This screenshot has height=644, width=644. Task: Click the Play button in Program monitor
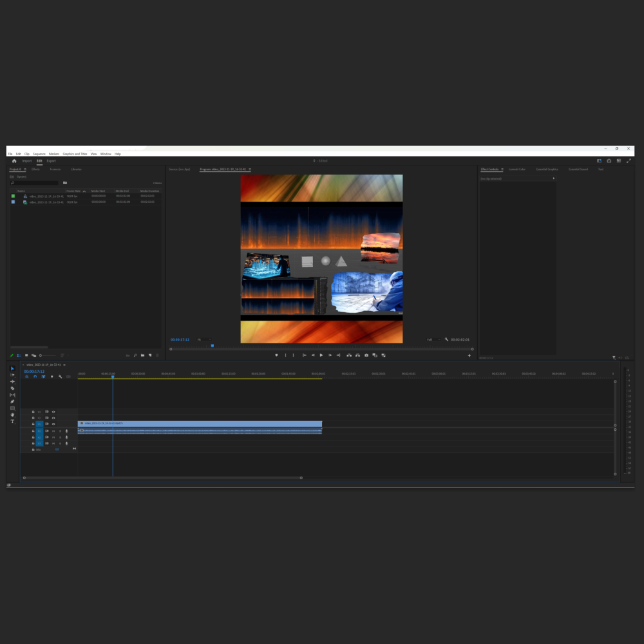[x=321, y=355]
